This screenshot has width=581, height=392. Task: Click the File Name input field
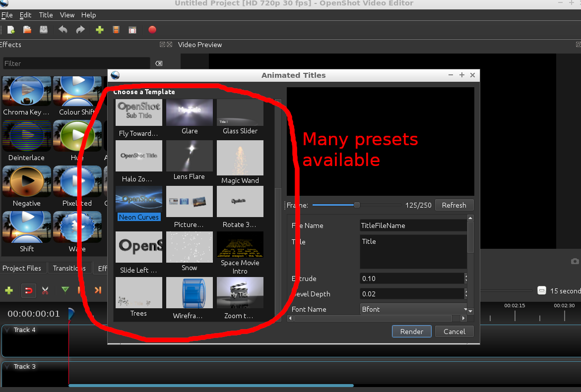(413, 225)
